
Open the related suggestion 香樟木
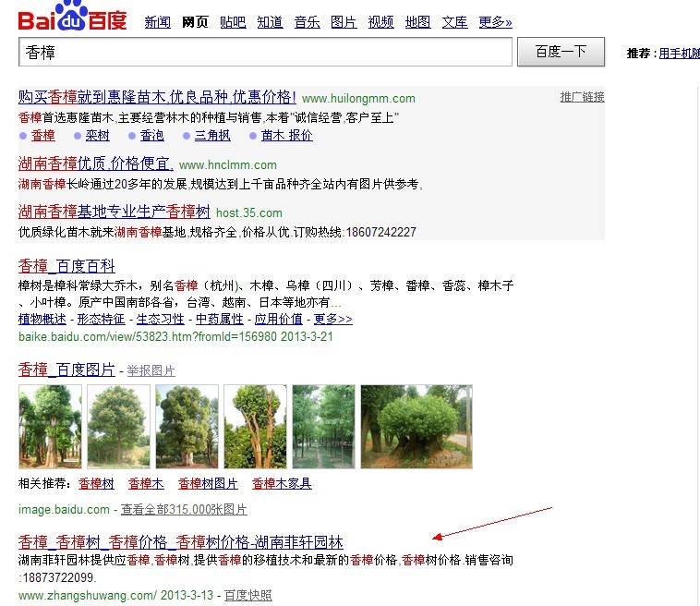147,483
